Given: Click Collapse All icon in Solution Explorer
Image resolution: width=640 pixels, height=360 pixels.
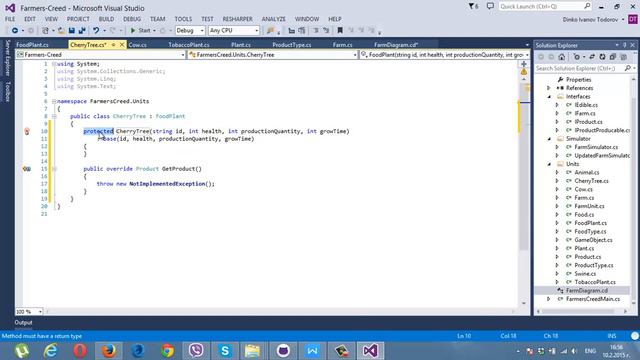Looking at the screenshot, I should click(x=613, y=57).
